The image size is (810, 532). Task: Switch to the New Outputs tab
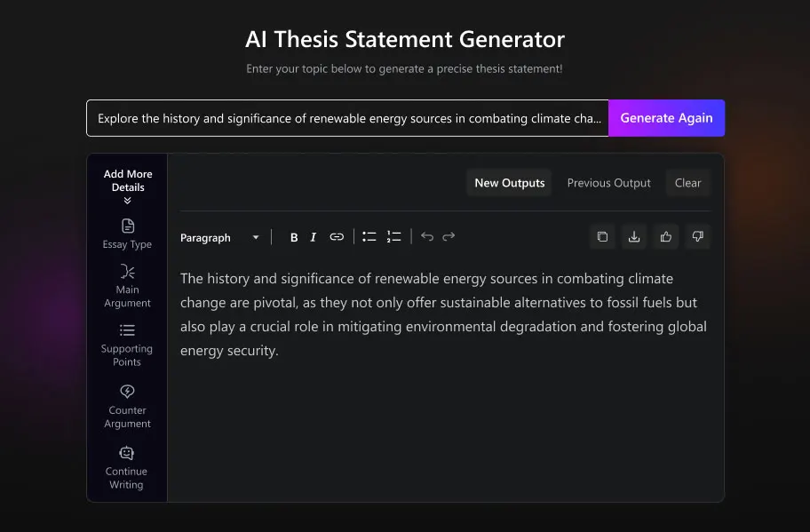[509, 183]
